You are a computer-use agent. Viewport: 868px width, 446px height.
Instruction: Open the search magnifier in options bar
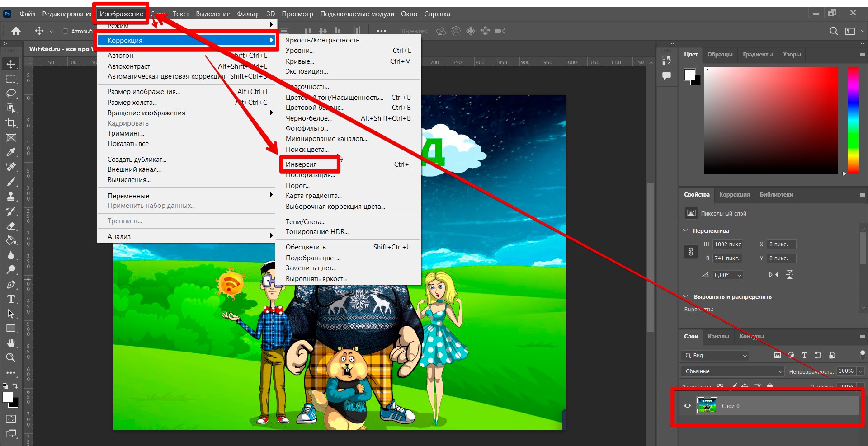pos(834,31)
